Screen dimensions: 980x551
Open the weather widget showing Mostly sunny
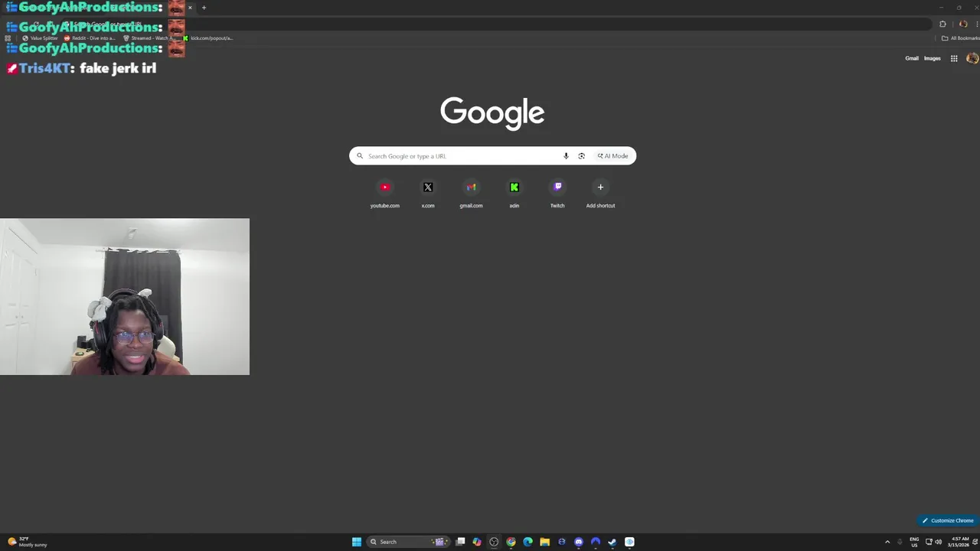pos(28,542)
